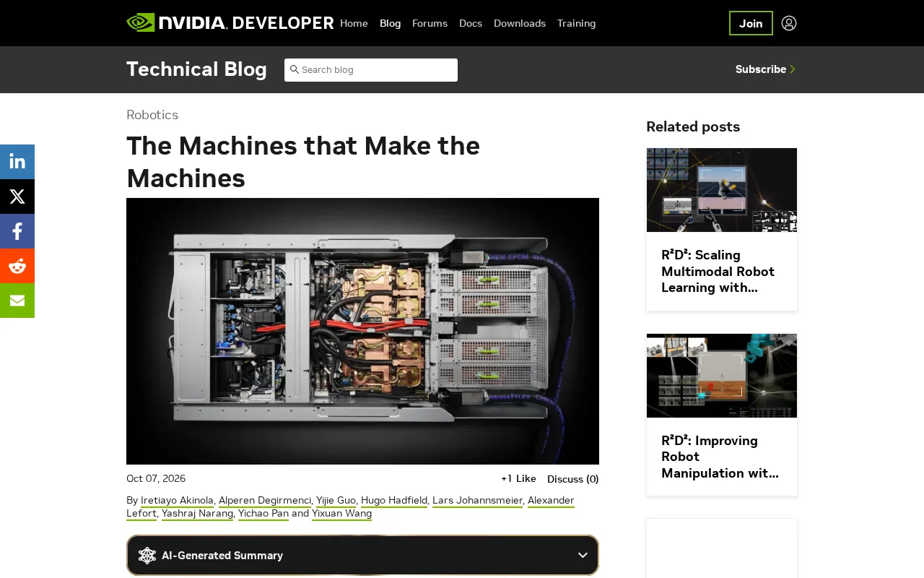924x578 pixels.
Task: Share article on Facebook
Action: (x=17, y=231)
